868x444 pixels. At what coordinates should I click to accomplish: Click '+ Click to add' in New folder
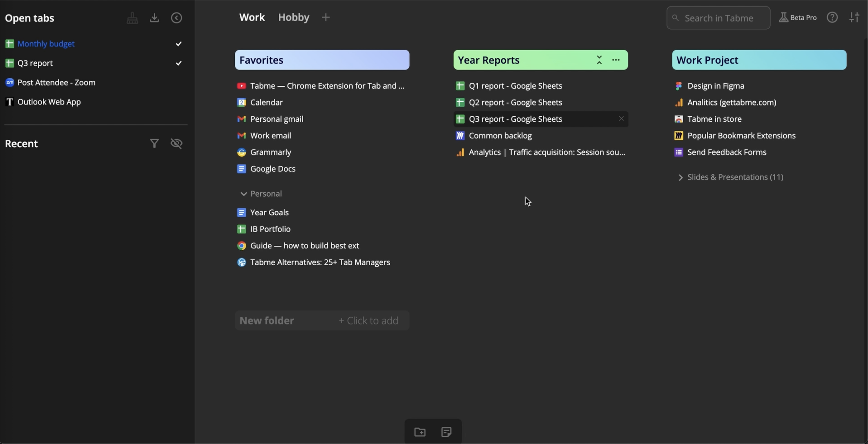pos(368,321)
